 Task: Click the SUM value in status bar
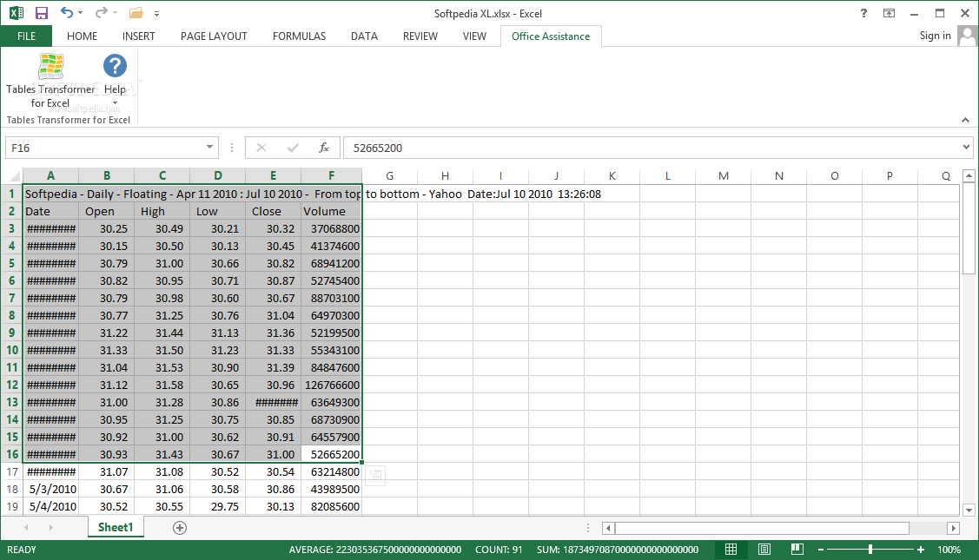coord(618,550)
